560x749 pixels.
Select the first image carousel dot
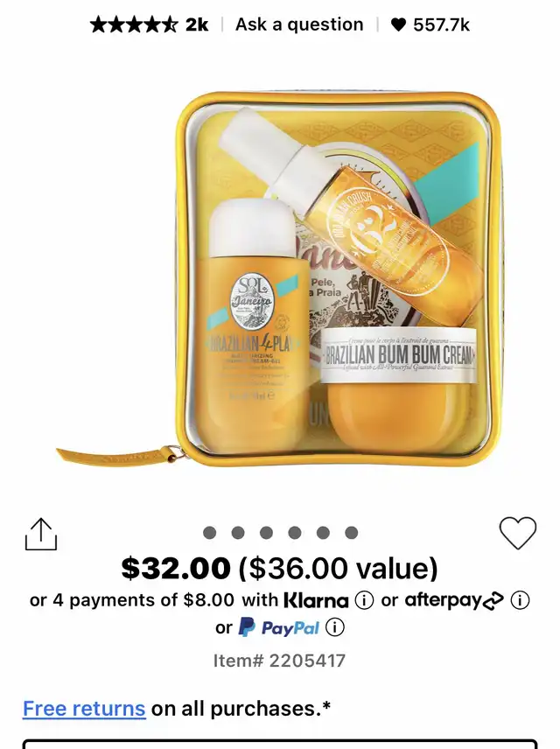pos(210,533)
